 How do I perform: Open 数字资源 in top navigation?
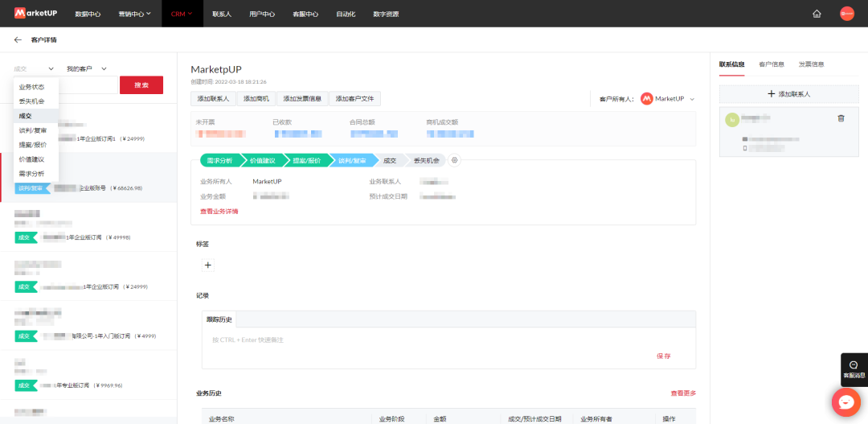(x=386, y=14)
